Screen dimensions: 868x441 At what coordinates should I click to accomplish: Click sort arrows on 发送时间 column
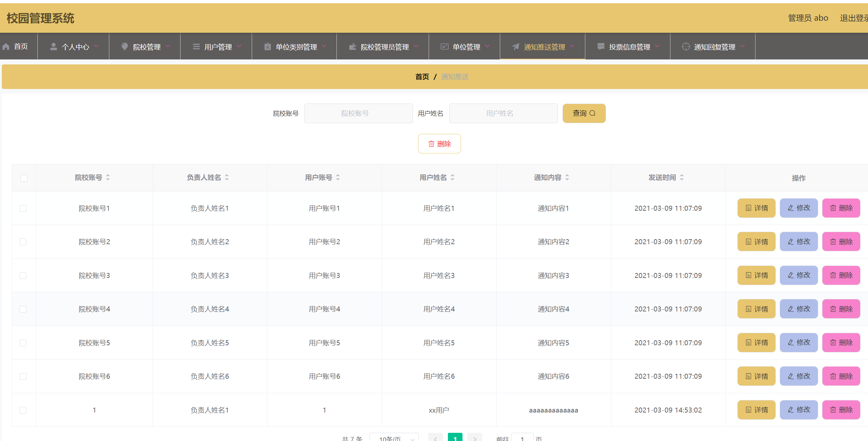[x=682, y=177]
